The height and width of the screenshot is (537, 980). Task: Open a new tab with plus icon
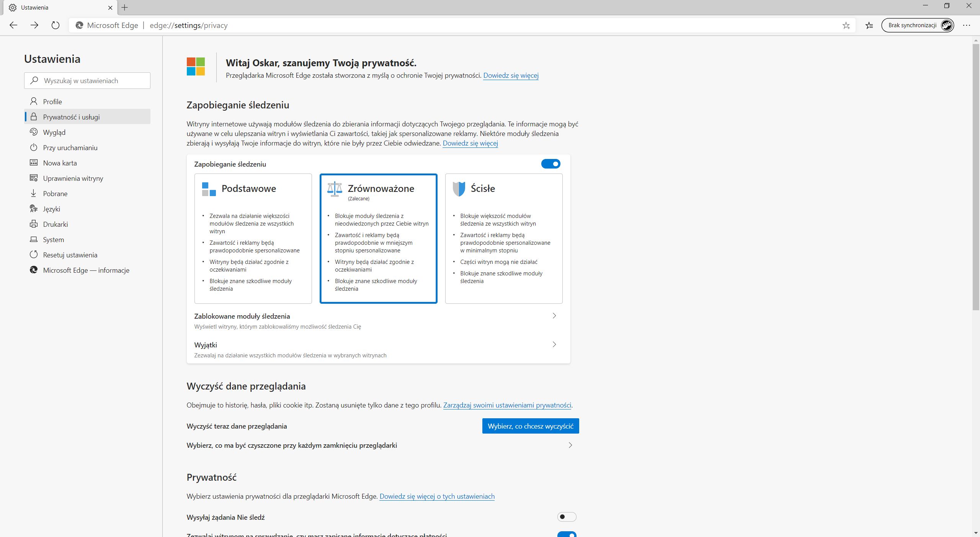pos(124,7)
